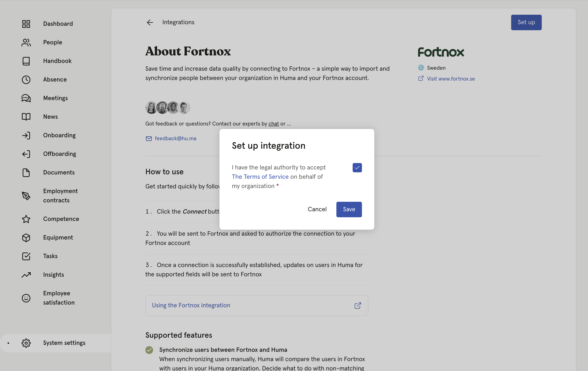Open external link icon on Fortnox integration card
Image resolution: width=588 pixels, height=371 pixels.
point(358,306)
